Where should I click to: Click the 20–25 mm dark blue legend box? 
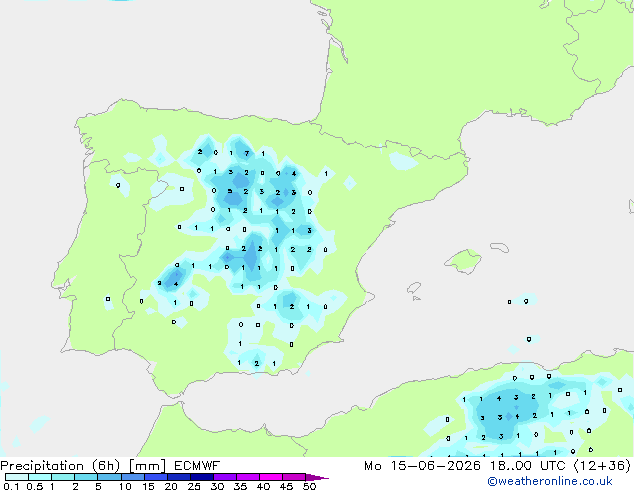179,477
